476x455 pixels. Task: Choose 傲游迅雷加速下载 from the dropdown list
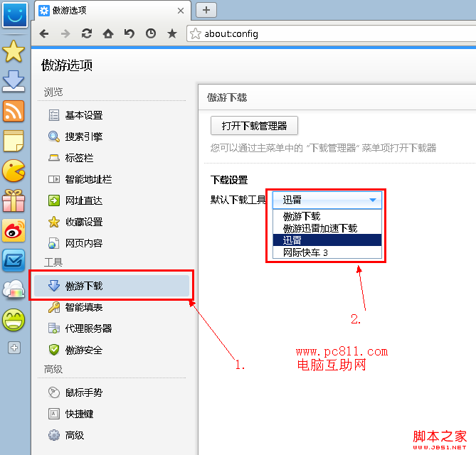[x=327, y=228]
